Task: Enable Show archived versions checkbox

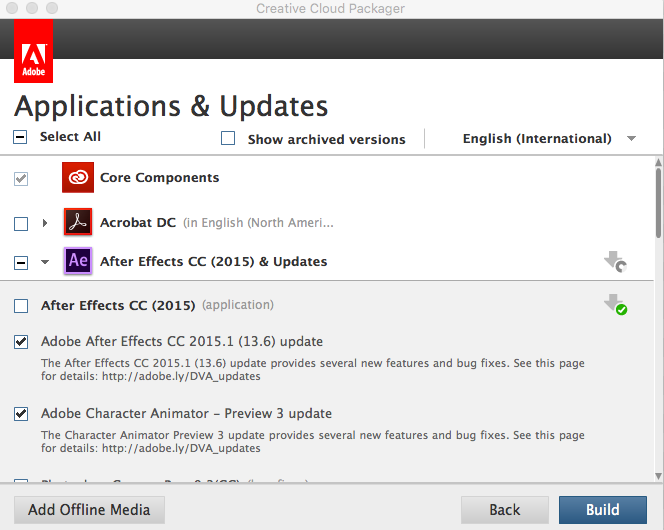Action: [x=228, y=138]
